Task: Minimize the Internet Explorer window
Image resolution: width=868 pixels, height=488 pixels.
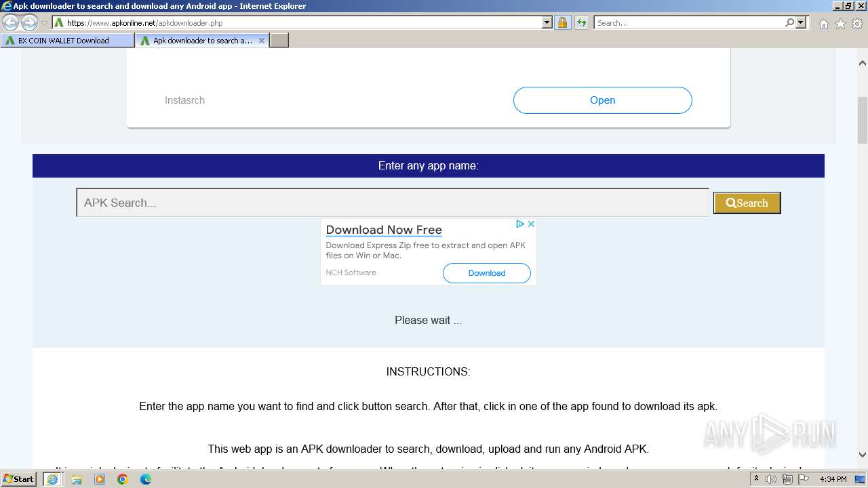Action: pyautogui.click(x=837, y=6)
